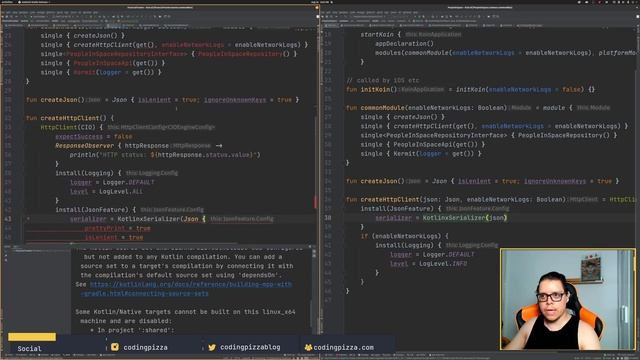The image size is (640, 360).
Task: Click line number 38 in right editor gutter
Action: (328, 218)
